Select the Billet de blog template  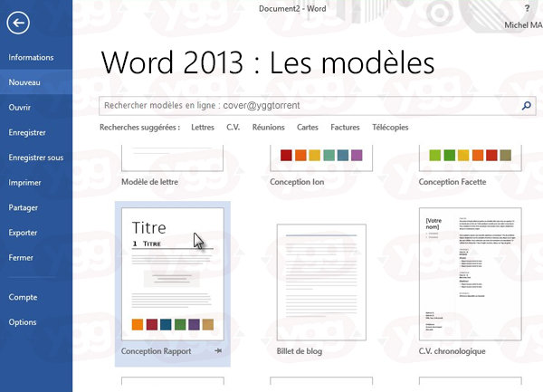[321, 282]
